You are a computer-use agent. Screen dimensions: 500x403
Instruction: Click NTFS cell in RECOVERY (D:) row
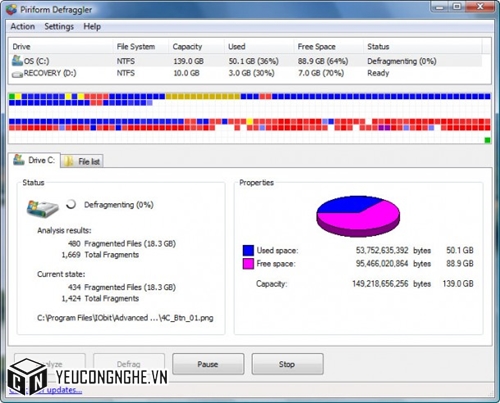click(126, 73)
